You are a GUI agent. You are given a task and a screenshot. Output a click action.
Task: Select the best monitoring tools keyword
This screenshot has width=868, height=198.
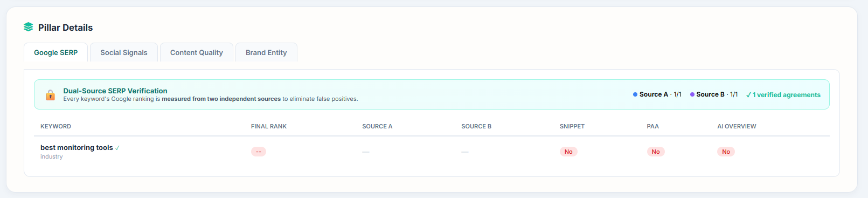pyautogui.click(x=77, y=148)
